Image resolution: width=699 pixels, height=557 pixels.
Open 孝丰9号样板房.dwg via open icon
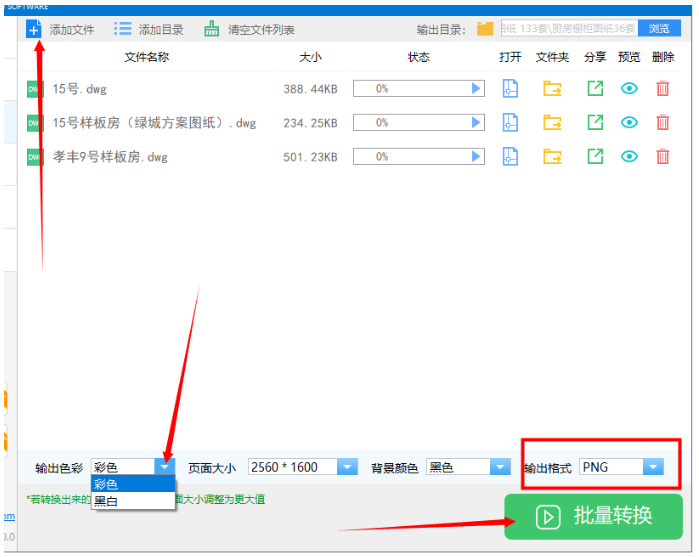[x=510, y=157]
